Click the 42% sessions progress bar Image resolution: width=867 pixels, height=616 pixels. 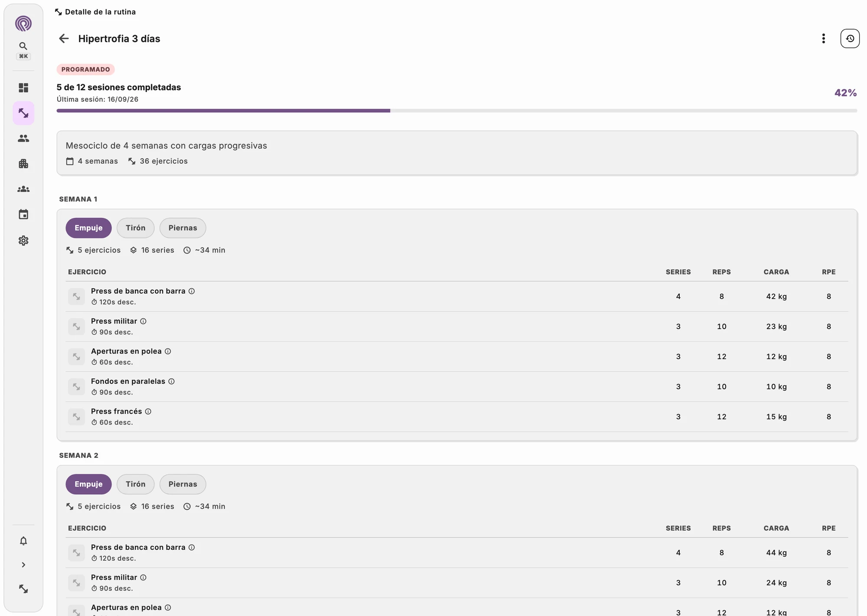456,111
